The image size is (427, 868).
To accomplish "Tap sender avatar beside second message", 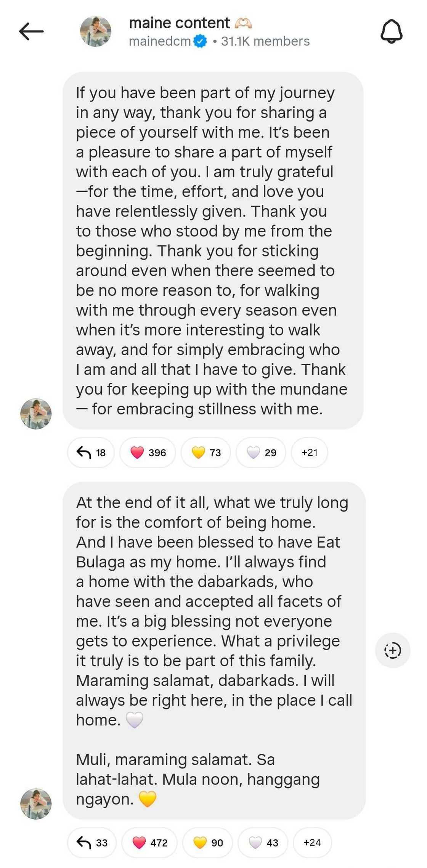I will (36, 804).
